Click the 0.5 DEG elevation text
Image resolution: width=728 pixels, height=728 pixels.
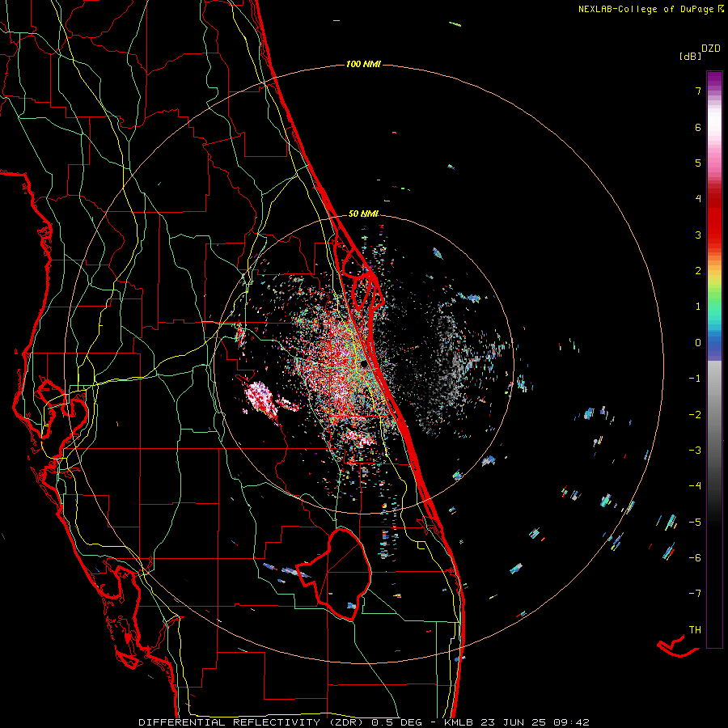click(397, 722)
